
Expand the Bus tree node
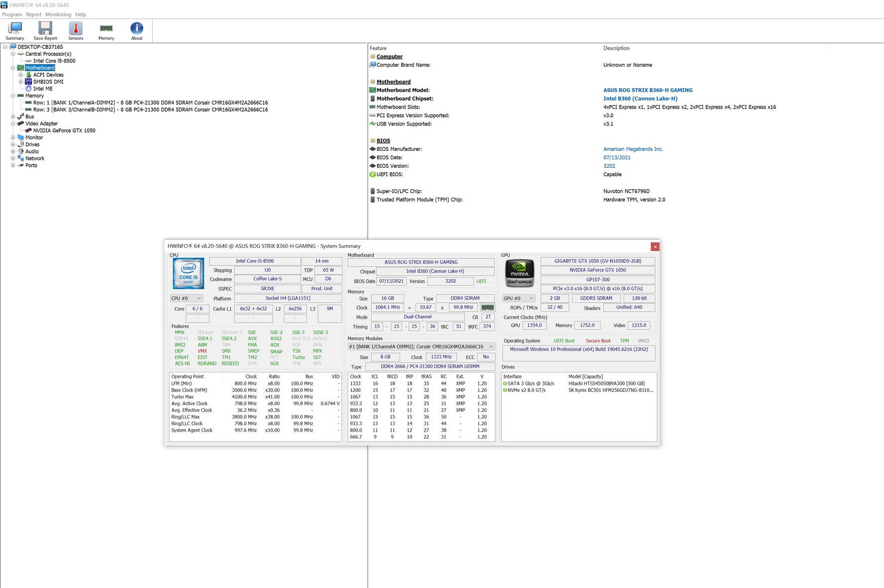point(13,117)
